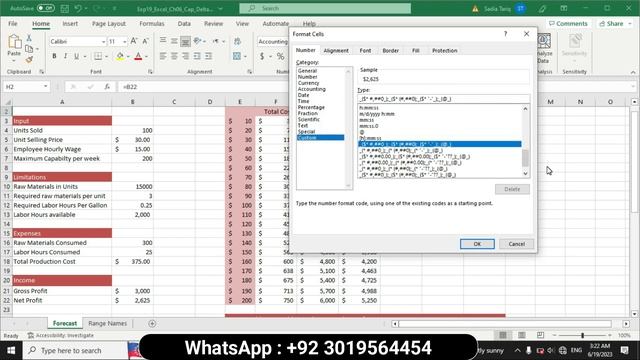Click the Type format code field

click(444, 99)
